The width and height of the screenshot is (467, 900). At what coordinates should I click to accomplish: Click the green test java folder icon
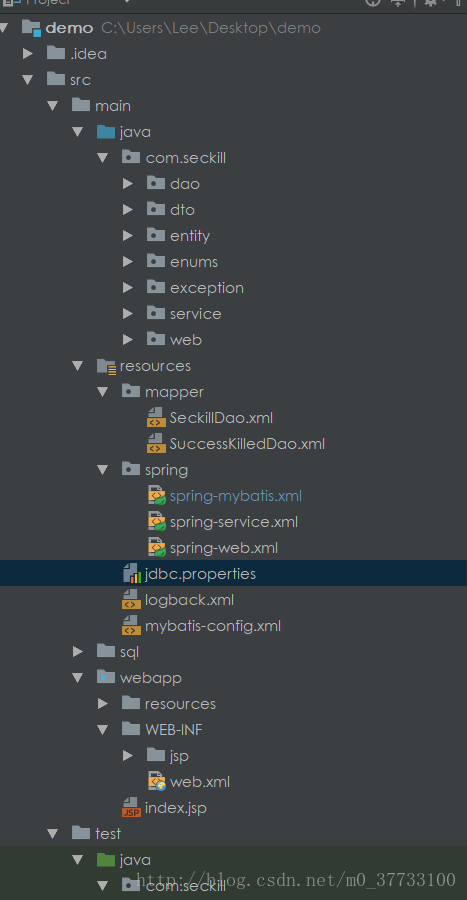pyautogui.click(x=106, y=859)
